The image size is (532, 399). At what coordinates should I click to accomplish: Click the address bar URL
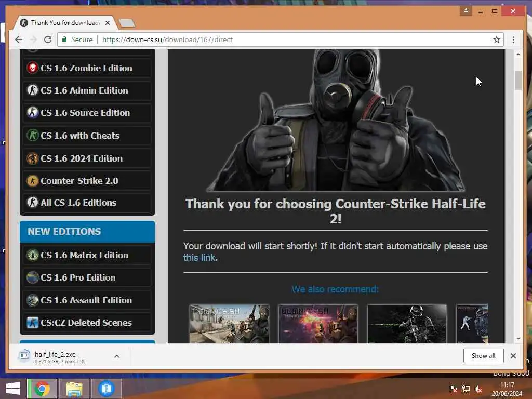click(168, 39)
